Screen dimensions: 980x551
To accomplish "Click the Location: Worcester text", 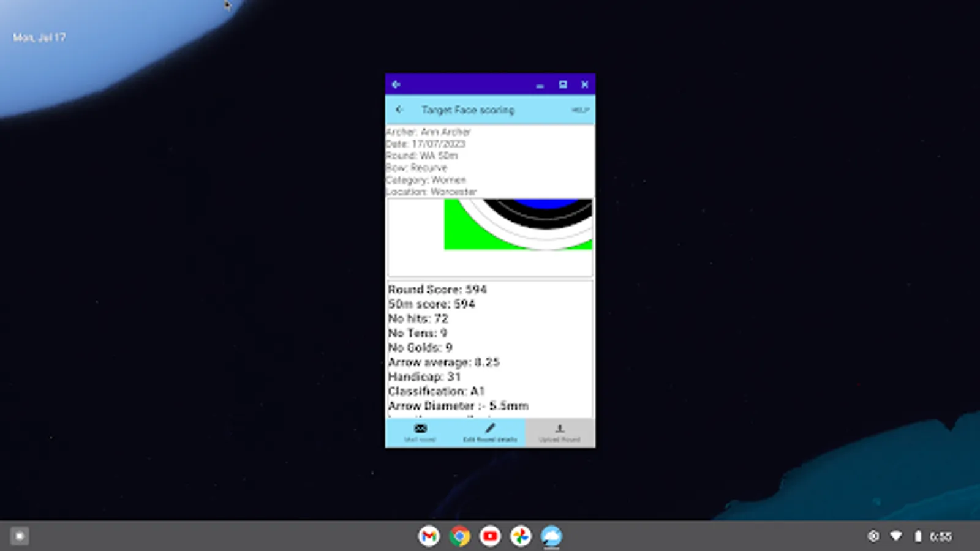I will click(431, 192).
